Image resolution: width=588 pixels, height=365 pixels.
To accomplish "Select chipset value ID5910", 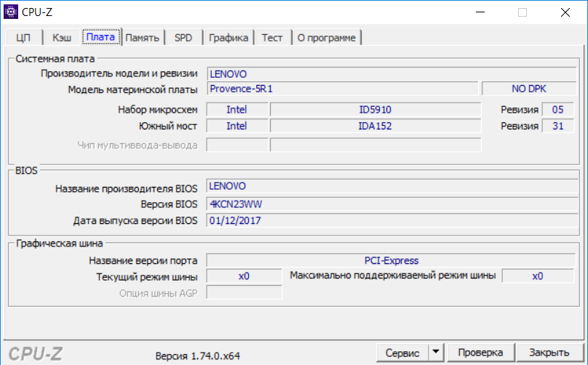I will click(376, 109).
